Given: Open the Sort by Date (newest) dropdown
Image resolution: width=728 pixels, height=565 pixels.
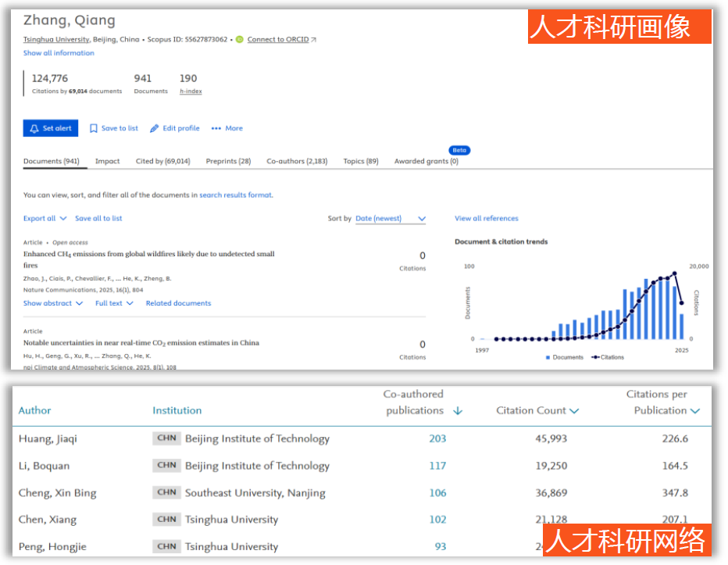Looking at the screenshot, I should pyautogui.click(x=391, y=218).
